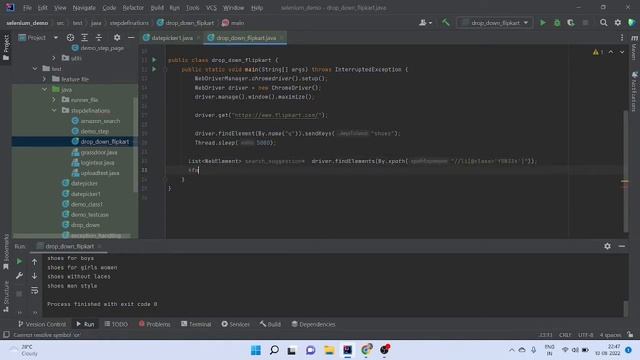Hide the Project tool window

131,38
